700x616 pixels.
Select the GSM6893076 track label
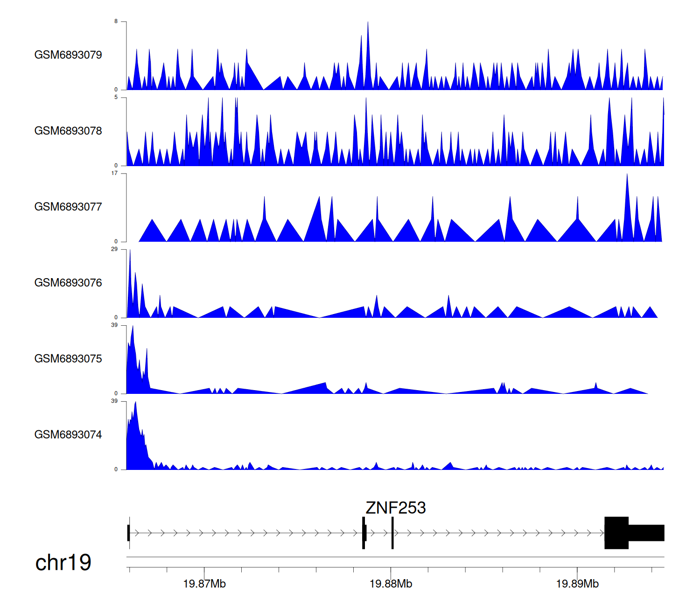coord(68,283)
